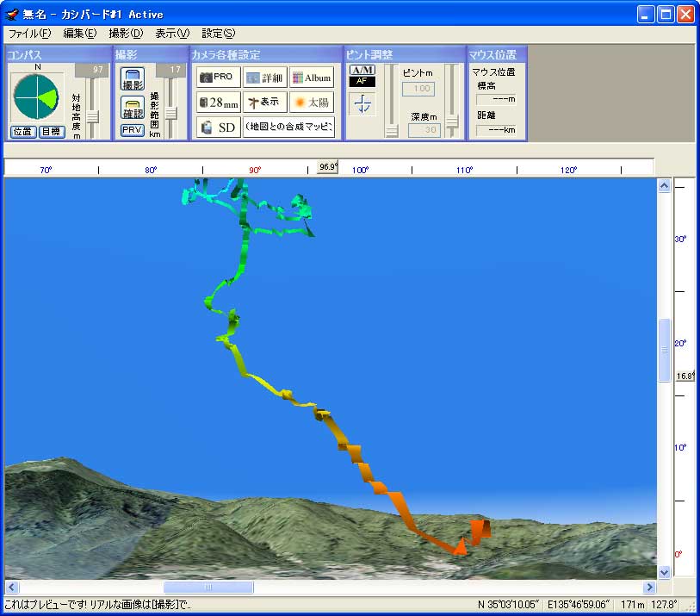Click the 太陽 sun settings icon

point(311,103)
